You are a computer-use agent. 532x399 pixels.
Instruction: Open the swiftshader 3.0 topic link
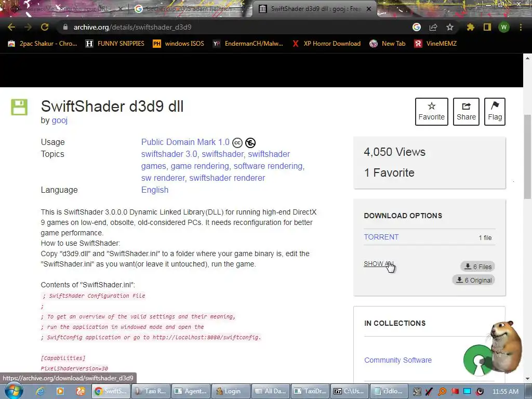click(x=169, y=154)
